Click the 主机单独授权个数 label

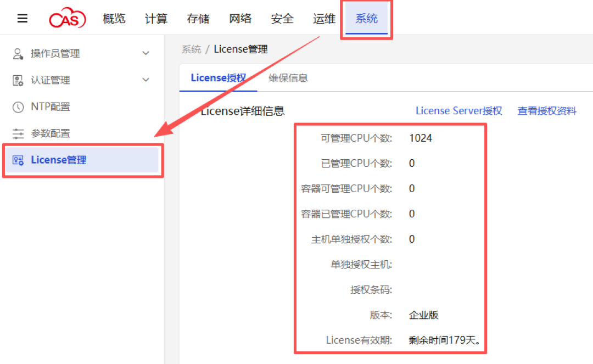351,239
